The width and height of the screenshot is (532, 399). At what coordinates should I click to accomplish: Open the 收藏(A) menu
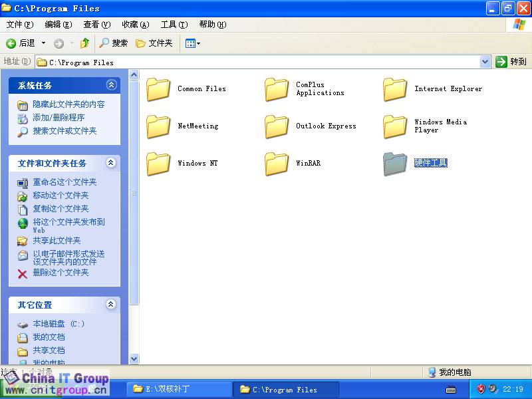pos(136,25)
